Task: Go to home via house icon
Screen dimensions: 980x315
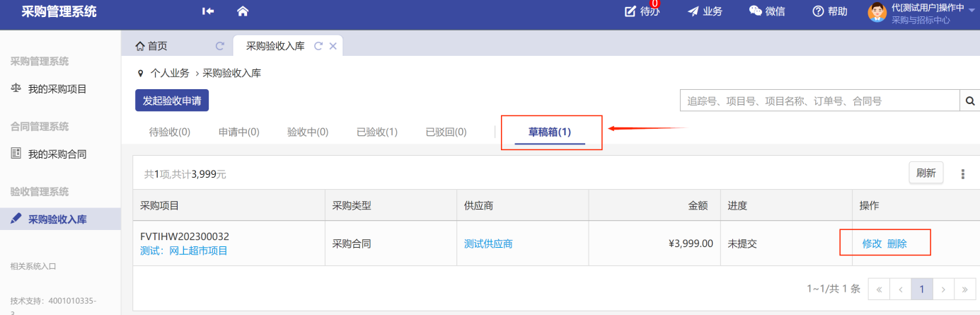Action: tap(243, 11)
